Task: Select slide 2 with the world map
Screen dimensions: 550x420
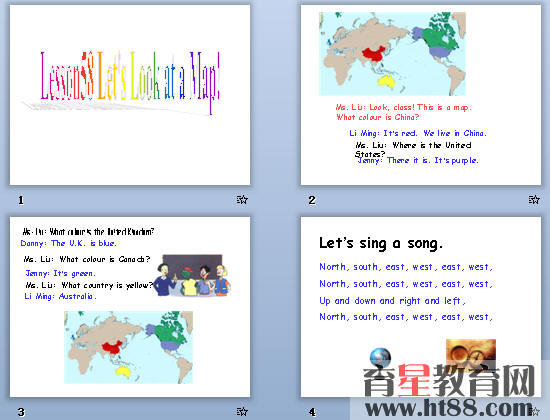Action: click(x=421, y=95)
